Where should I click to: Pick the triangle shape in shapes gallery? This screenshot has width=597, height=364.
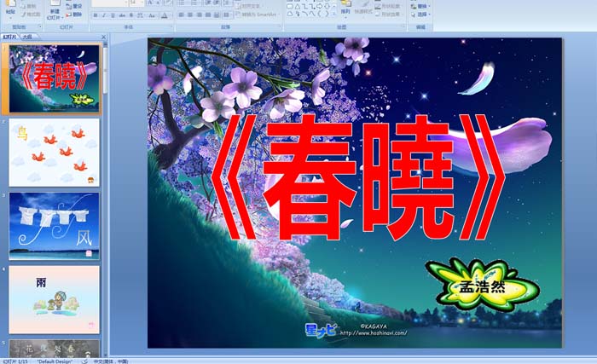tap(298, 7)
